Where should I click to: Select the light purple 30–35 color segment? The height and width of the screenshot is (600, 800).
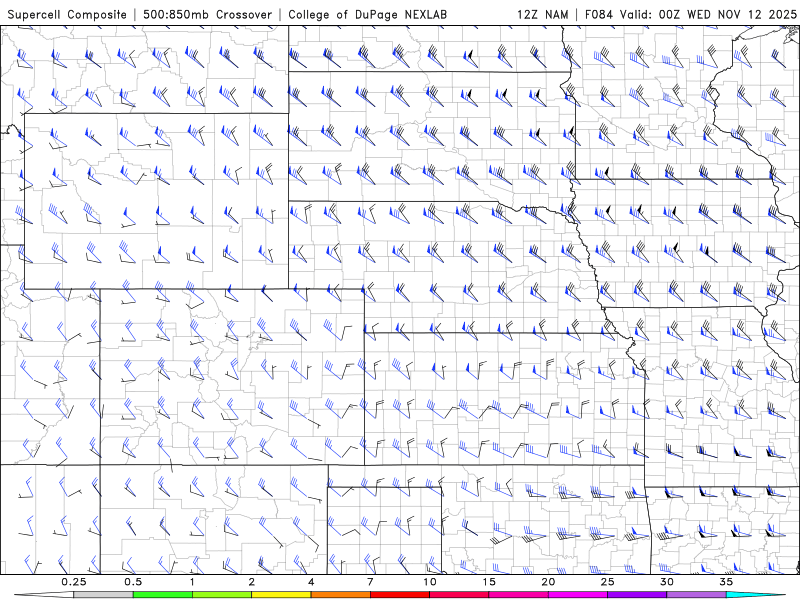(x=696, y=595)
